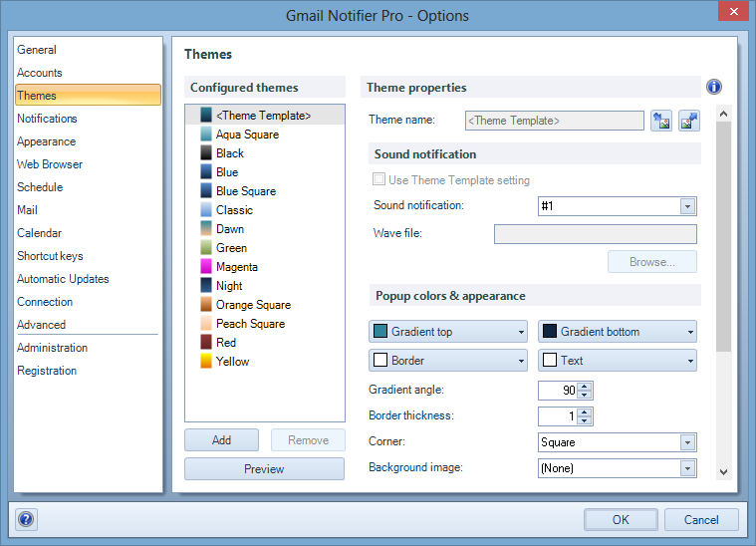The height and width of the screenshot is (546, 756).
Task: Go to Notifications settings
Action: [x=47, y=119]
